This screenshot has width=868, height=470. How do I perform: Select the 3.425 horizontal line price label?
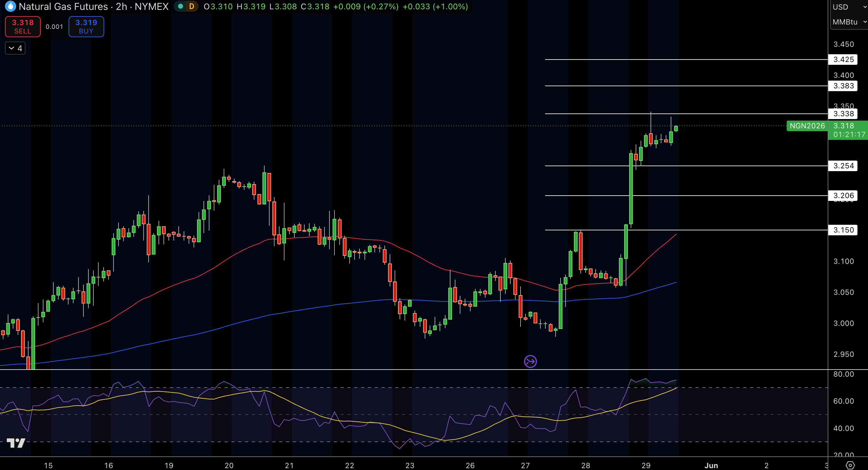point(843,60)
